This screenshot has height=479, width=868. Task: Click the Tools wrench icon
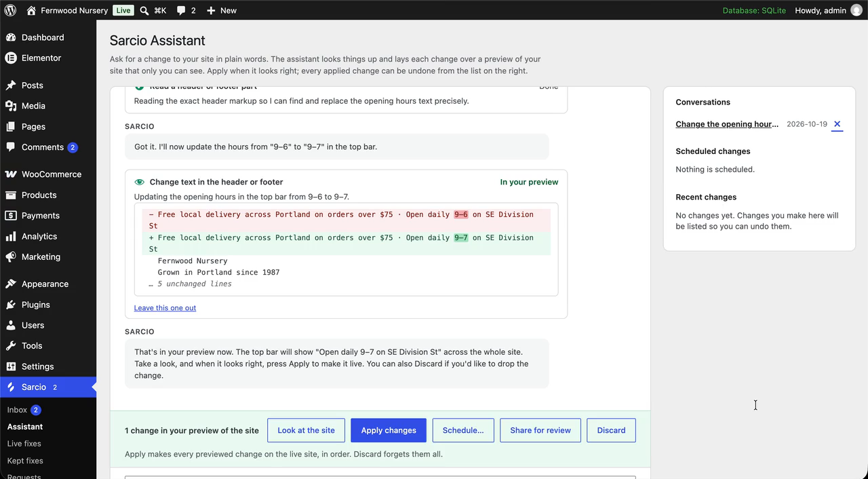click(11, 345)
